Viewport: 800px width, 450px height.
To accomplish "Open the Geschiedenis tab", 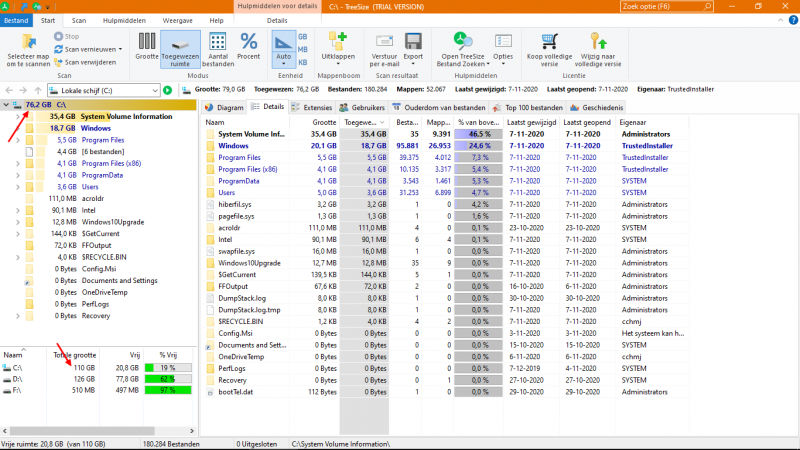I will 596,108.
